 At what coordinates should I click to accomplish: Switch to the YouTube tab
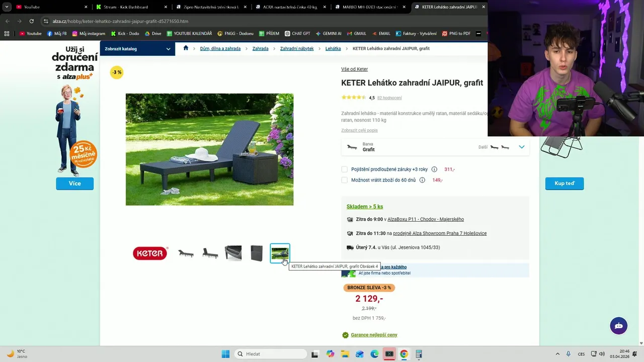point(51,7)
